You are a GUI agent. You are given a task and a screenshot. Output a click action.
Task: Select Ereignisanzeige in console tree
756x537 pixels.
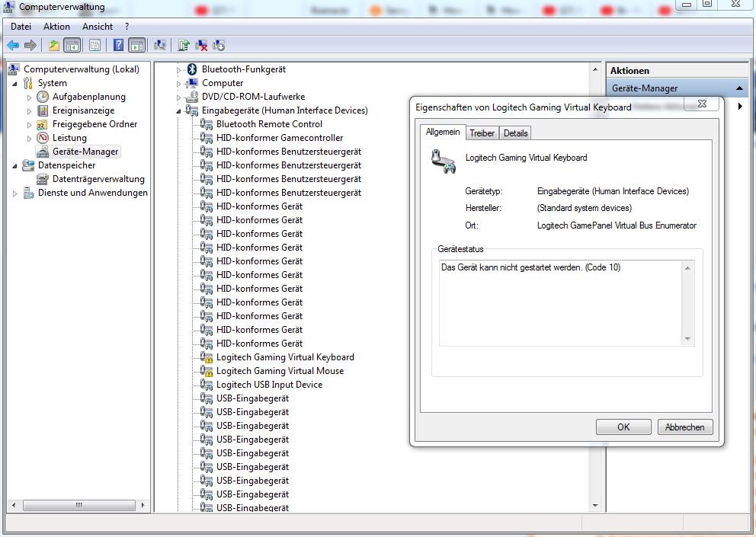(x=83, y=110)
